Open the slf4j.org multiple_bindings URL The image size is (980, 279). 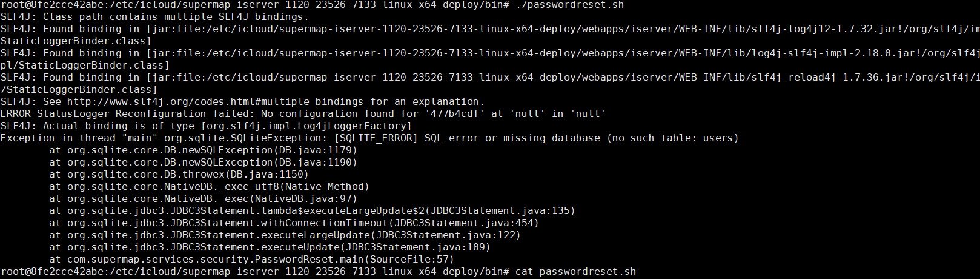click(x=215, y=102)
